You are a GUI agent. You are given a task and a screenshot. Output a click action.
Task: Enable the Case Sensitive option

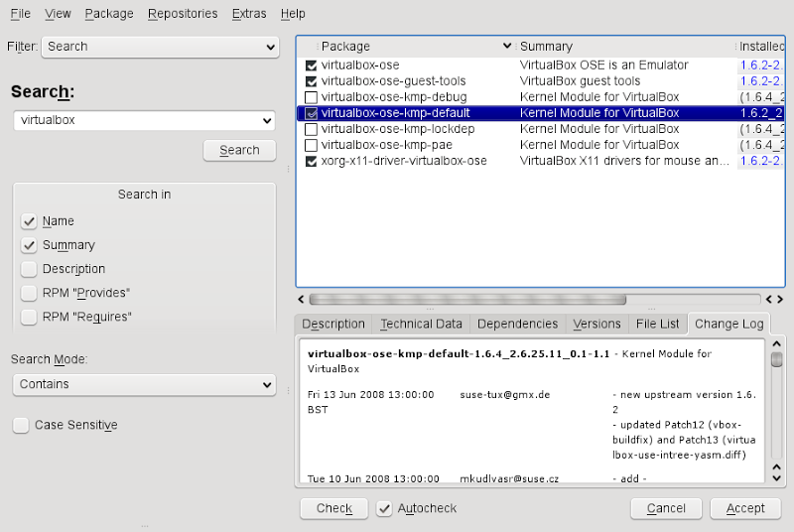pyautogui.click(x=21, y=425)
